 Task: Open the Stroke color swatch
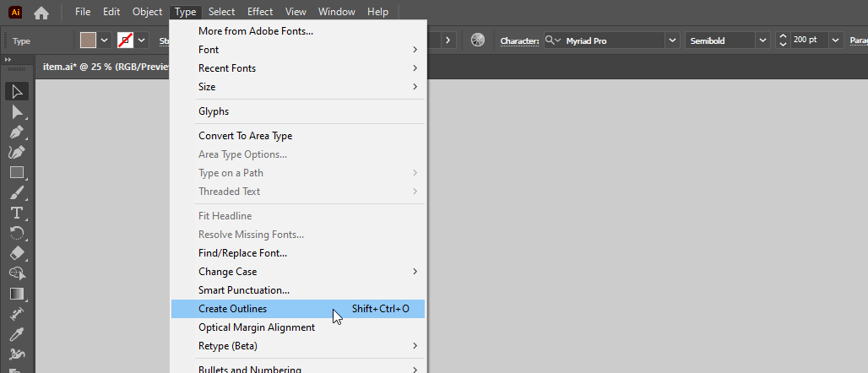[126, 40]
